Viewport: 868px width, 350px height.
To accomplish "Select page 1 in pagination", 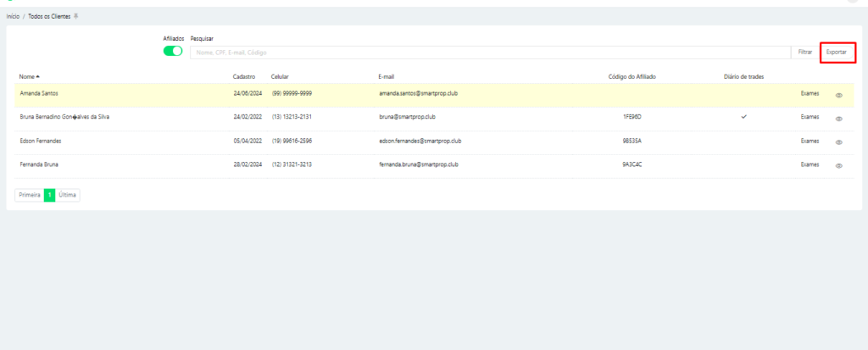I will (x=49, y=195).
